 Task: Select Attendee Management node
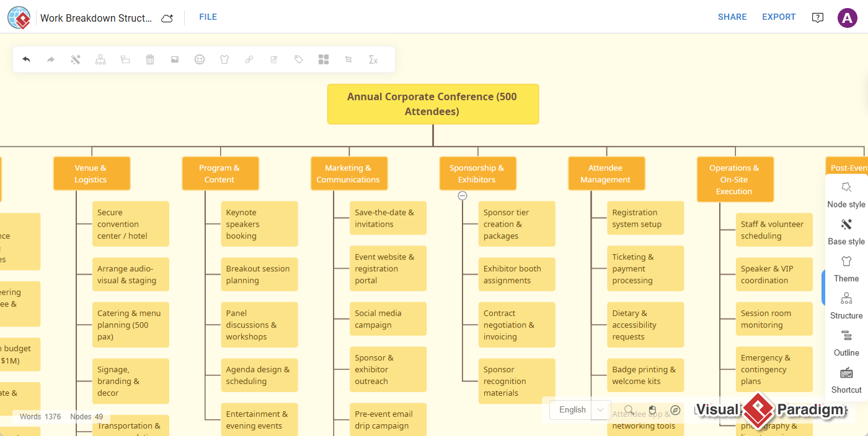[606, 173]
